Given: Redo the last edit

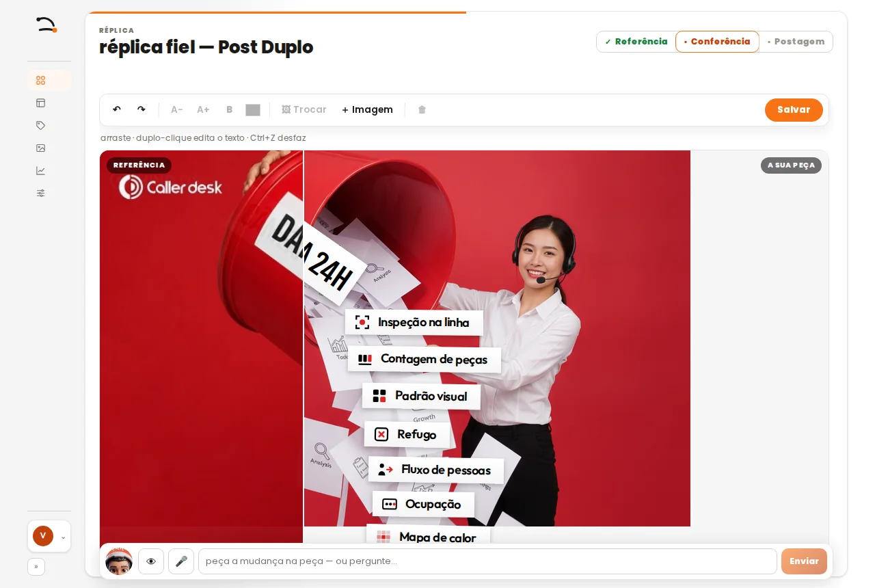Looking at the screenshot, I should click(142, 109).
